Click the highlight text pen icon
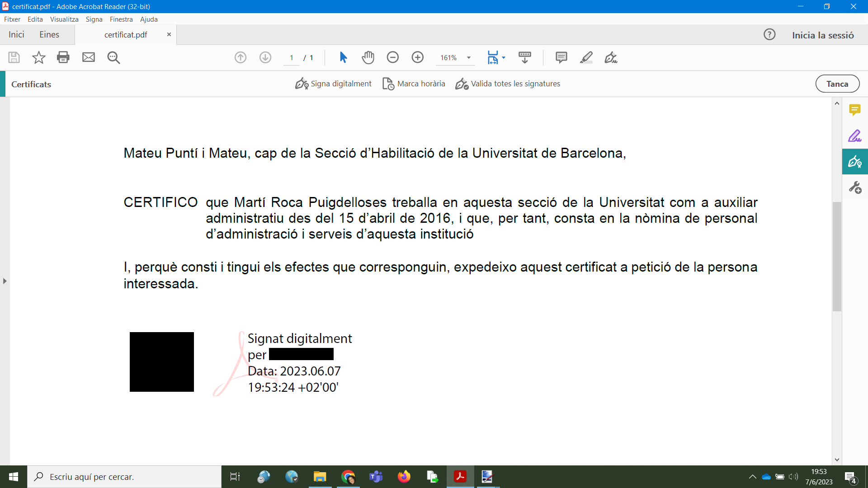The image size is (868, 488). pyautogui.click(x=586, y=57)
